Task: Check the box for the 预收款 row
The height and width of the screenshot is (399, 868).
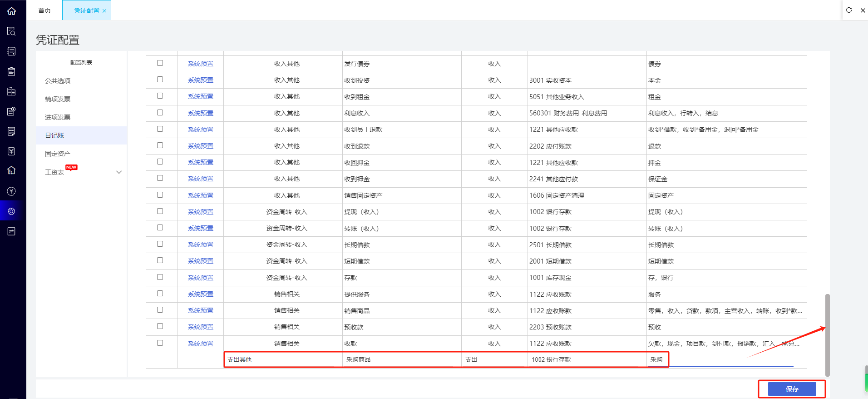Action: pos(160,326)
